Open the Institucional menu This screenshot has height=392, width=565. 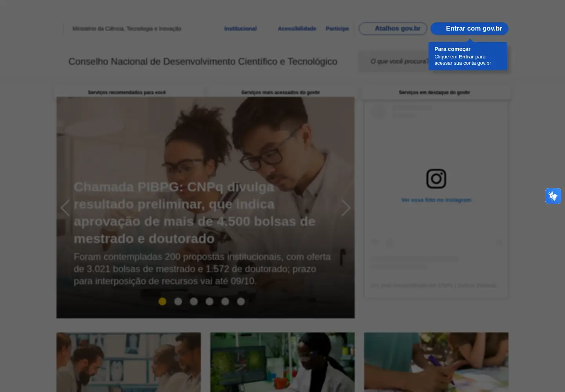tap(241, 29)
